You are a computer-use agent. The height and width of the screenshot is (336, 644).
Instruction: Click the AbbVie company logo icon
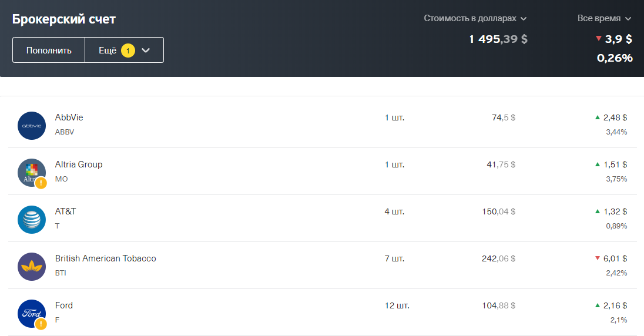tap(32, 126)
